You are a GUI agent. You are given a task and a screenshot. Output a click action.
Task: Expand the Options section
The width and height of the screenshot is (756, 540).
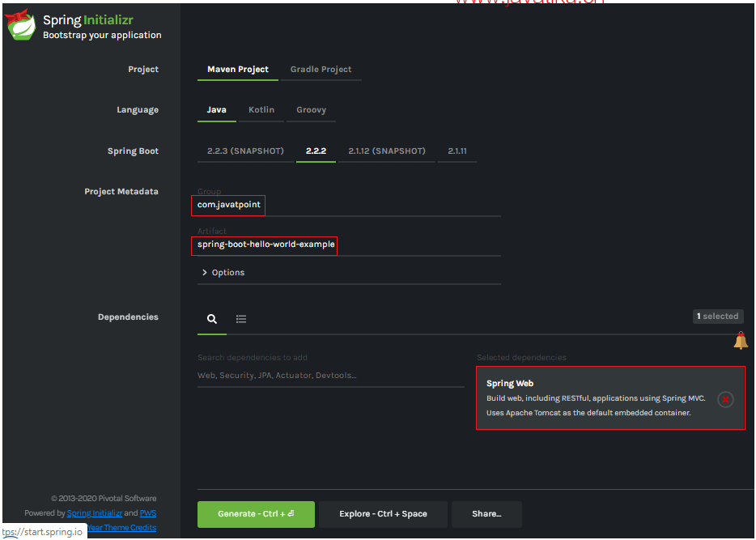point(223,272)
